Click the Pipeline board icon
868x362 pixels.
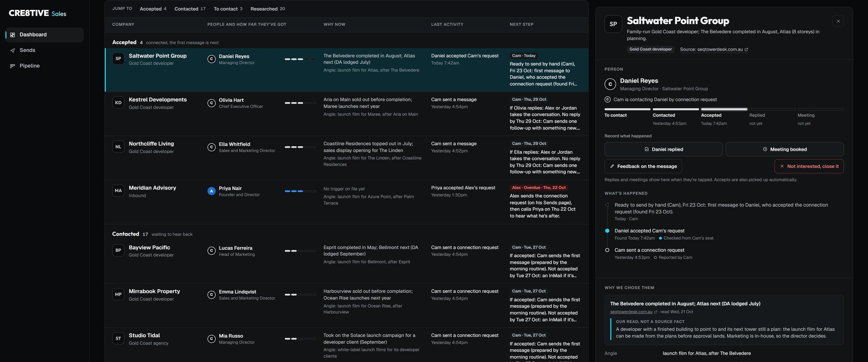click(13, 66)
